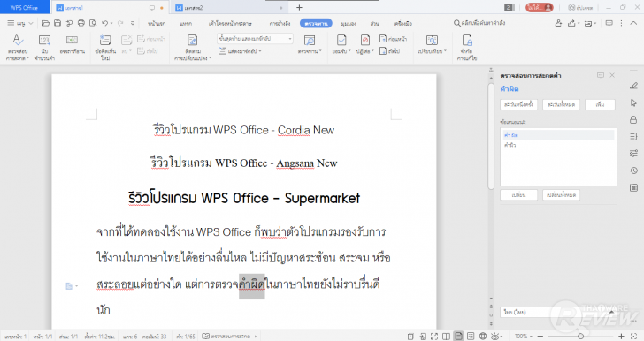Screen dimensions: 644x341
Task: Close the spelling check panel
Action: click(x=612, y=75)
